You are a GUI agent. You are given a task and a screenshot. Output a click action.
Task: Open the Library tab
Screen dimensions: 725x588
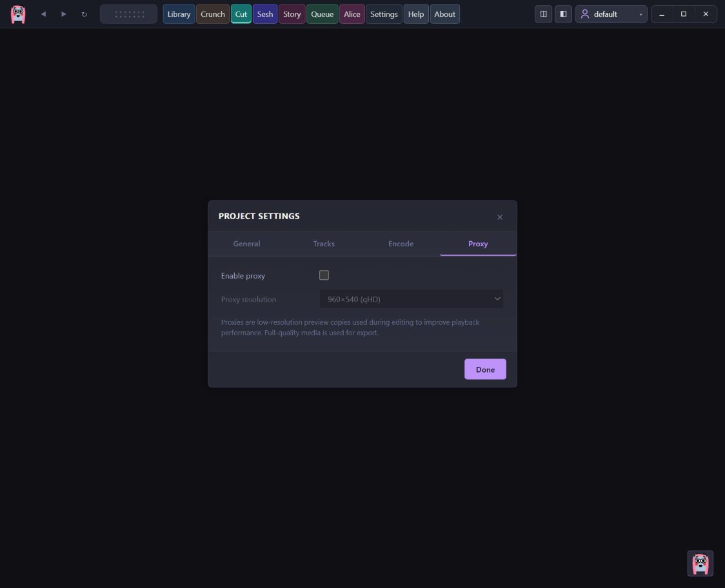pyautogui.click(x=179, y=14)
